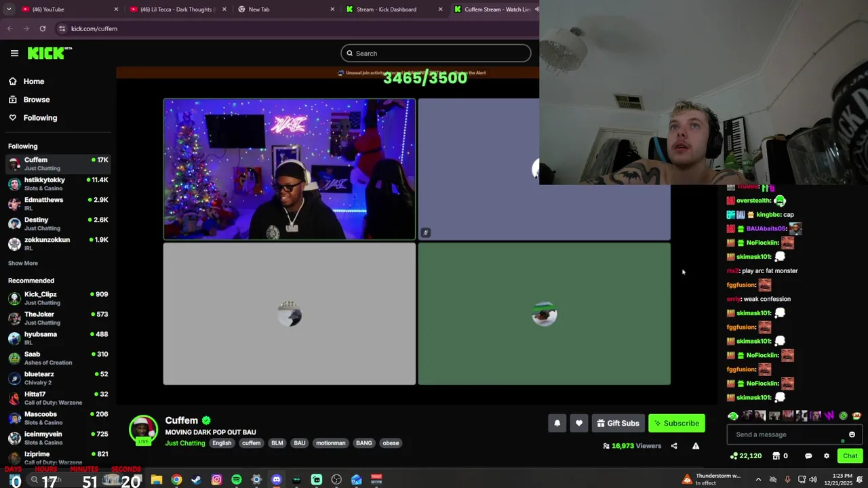Open Spotify from taskbar
The image size is (868, 488).
click(x=237, y=480)
